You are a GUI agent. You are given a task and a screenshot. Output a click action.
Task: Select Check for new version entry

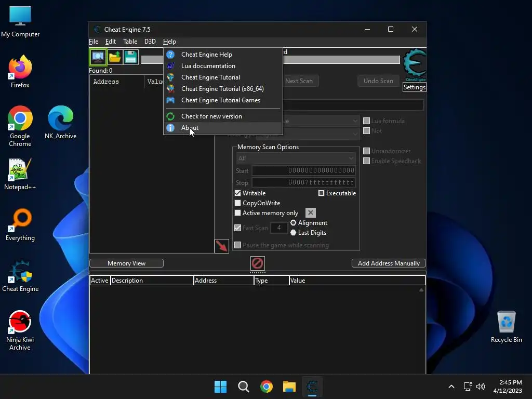[x=223, y=116]
